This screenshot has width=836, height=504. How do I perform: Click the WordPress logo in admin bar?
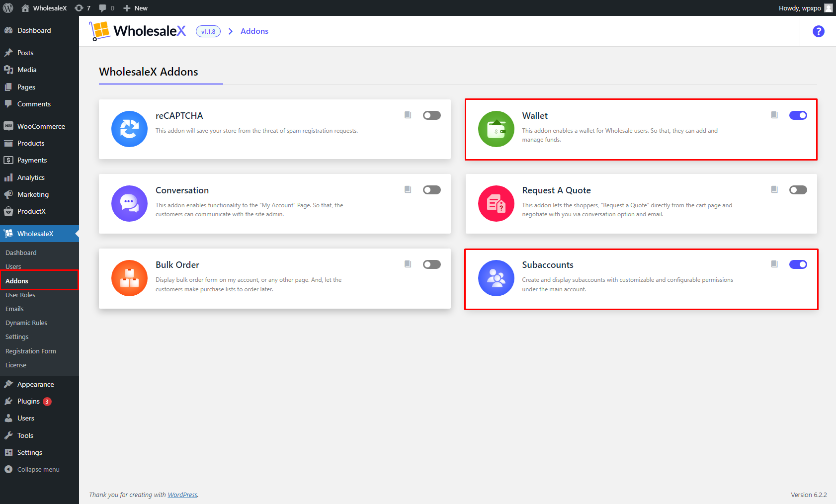pos(8,8)
